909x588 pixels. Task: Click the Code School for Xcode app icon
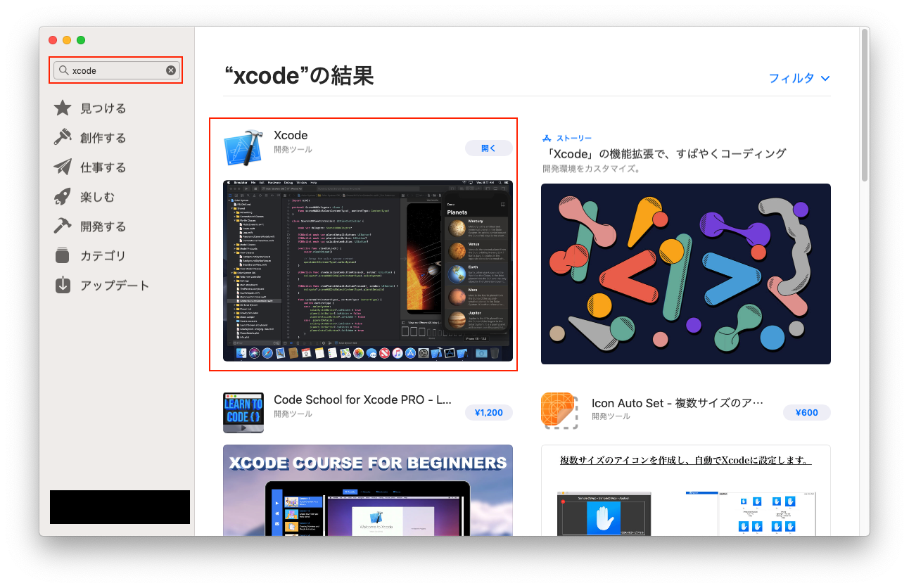point(243,411)
